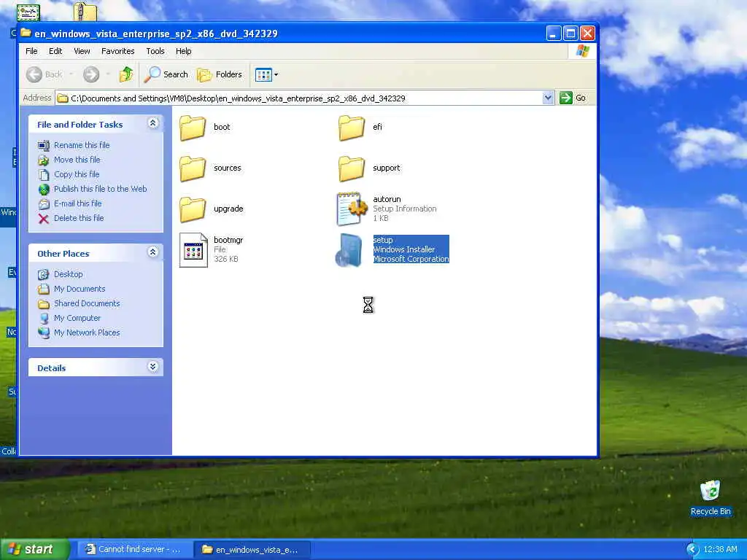Click the My Network Places icon in sidebar
This screenshot has height=560, width=747.
click(43, 332)
